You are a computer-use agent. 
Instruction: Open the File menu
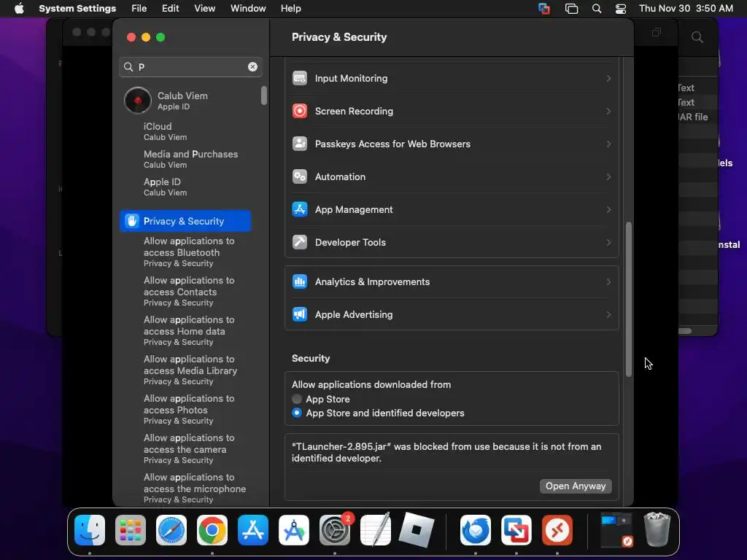coord(139,9)
